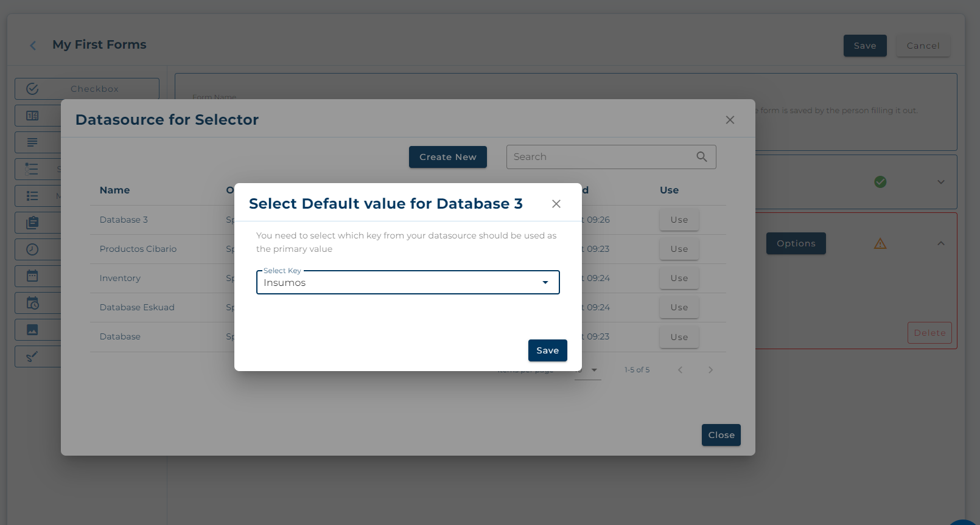Save the selected default key
Screen dimensions: 980x525
tap(547, 350)
